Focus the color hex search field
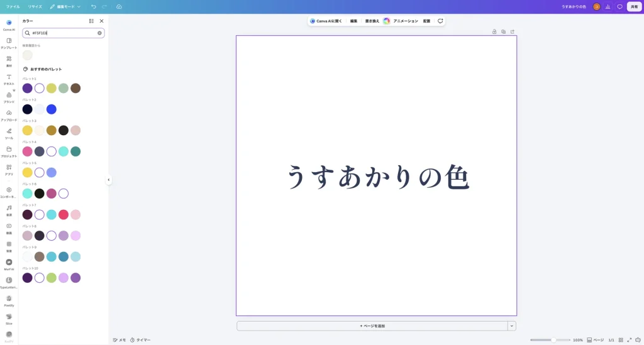This screenshot has width=644, height=345. (64, 33)
